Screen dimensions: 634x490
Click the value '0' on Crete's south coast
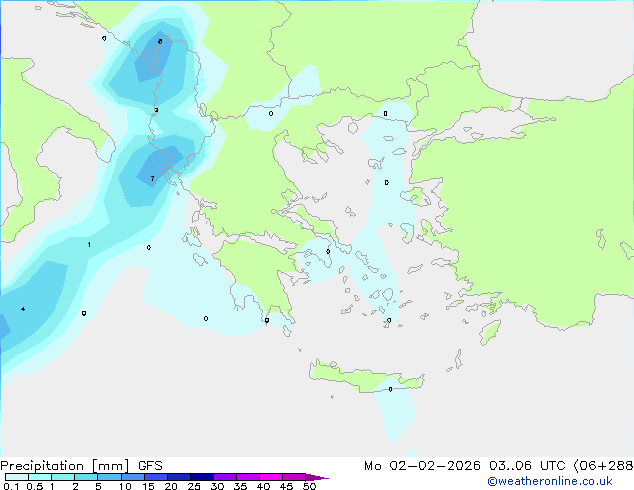390,389
